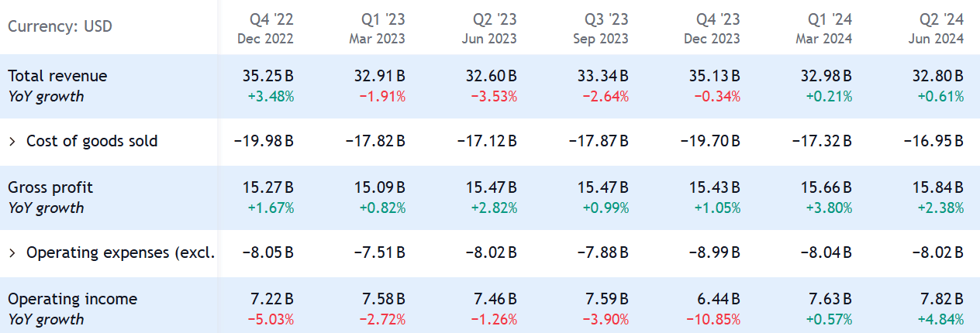Click the −8.99 B operating expenses cell
Image resolution: width=980 pixels, height=333 pixels.
click(714, 252)
